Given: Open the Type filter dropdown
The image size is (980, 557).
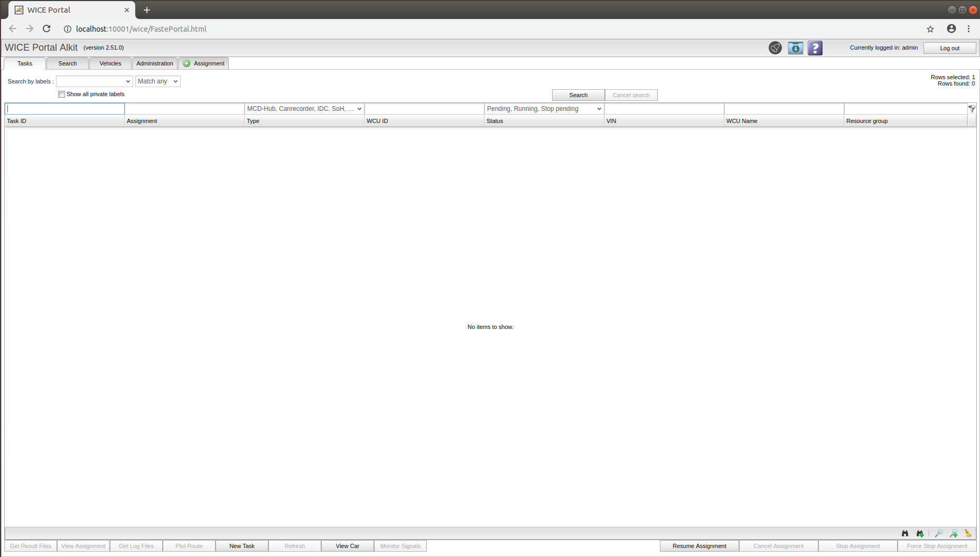Looking at the screenshot, I should point(304,109).
